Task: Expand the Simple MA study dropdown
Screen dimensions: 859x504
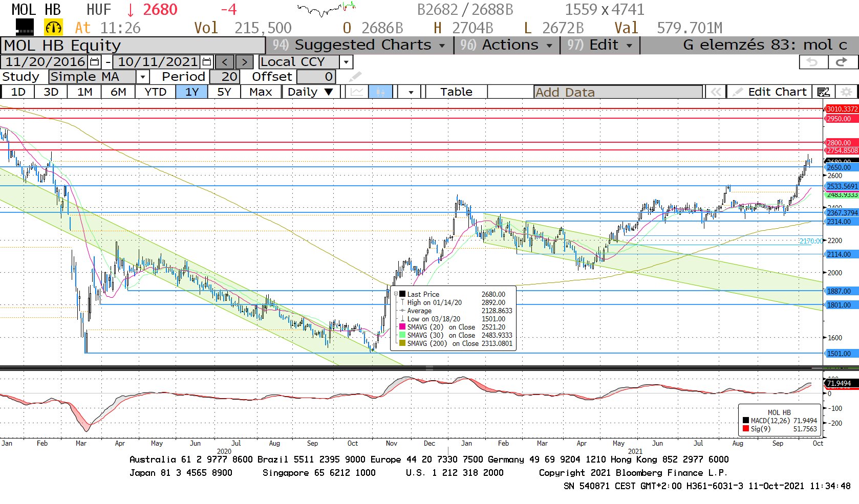Action: click(143, 77)
